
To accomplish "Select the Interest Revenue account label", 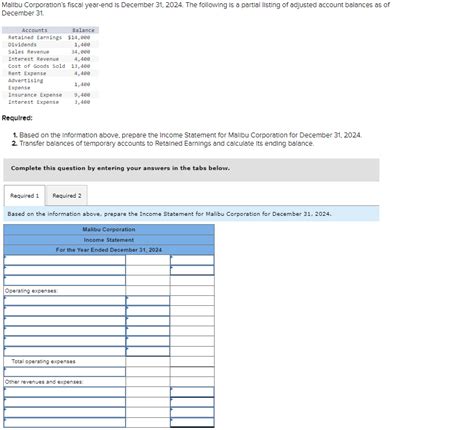I will point(33,59).
